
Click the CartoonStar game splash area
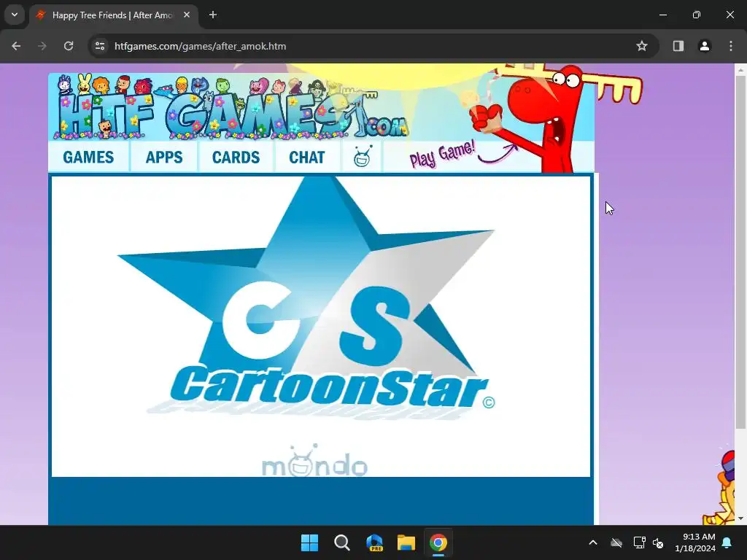pos(321,326)
